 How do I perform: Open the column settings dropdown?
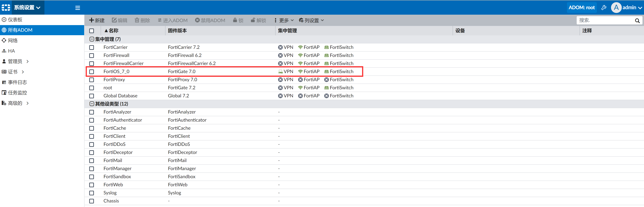[311, 20]
